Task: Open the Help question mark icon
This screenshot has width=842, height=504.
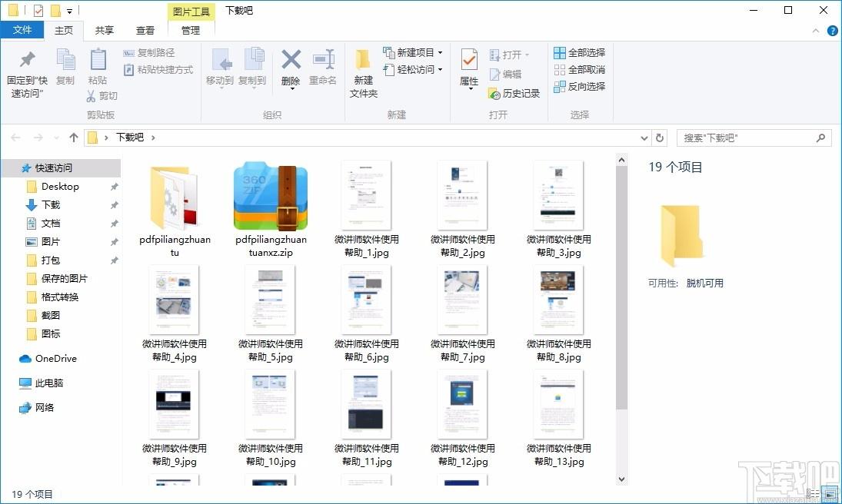Action: pos(833,31)
